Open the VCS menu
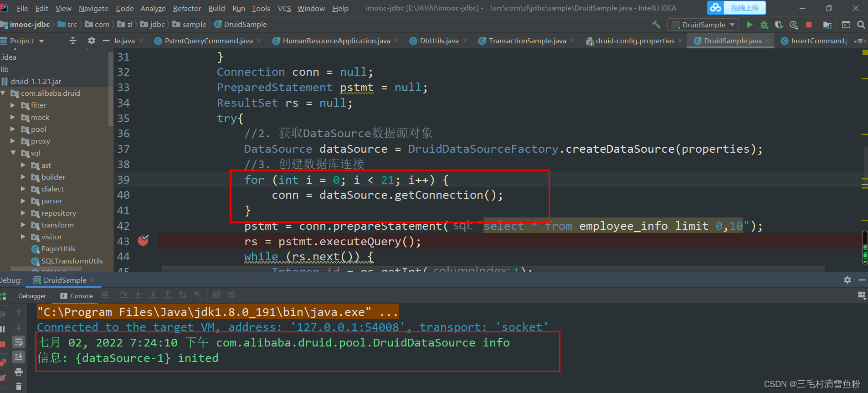 click(284, 8)
